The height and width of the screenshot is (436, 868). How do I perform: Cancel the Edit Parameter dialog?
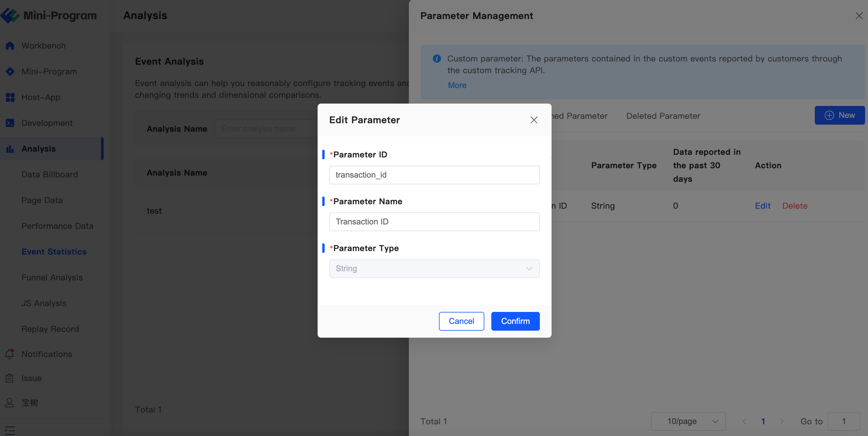461,321
